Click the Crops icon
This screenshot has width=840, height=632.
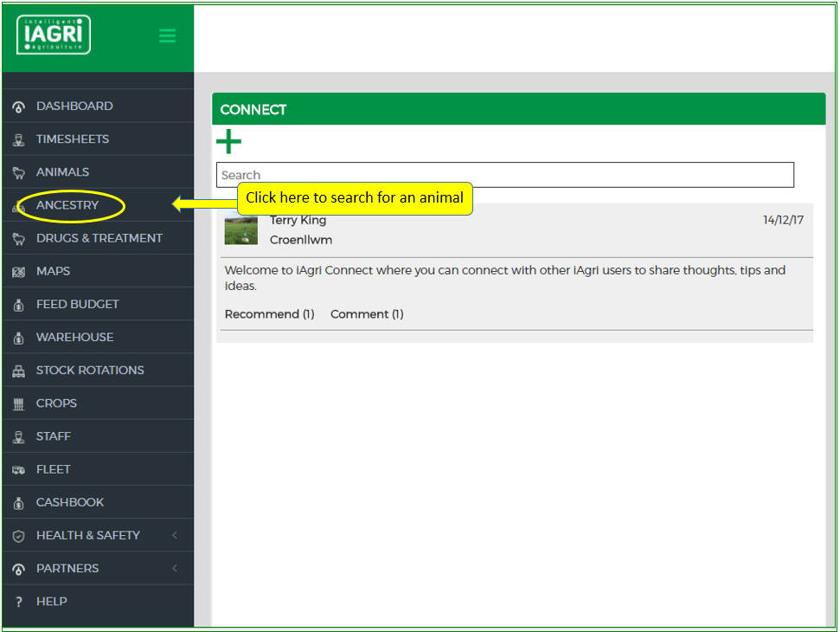pyautogui.click(x=19, y=404)
